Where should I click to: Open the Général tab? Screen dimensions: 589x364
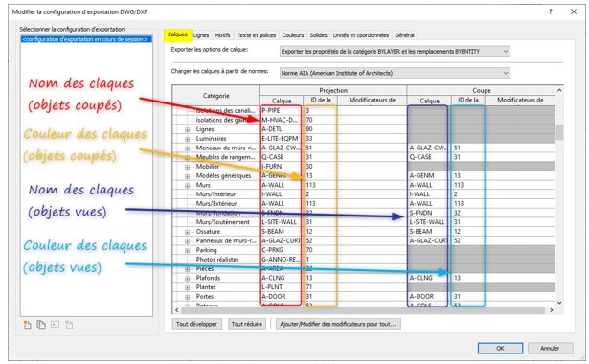[404, 35]
